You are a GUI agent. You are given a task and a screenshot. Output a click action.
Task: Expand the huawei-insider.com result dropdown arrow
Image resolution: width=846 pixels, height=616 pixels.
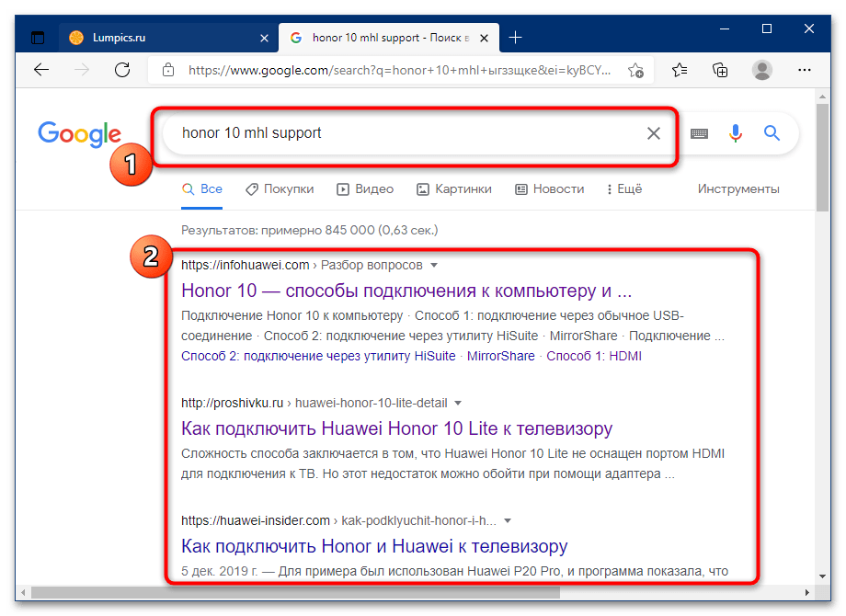click(x=508, y=520)
